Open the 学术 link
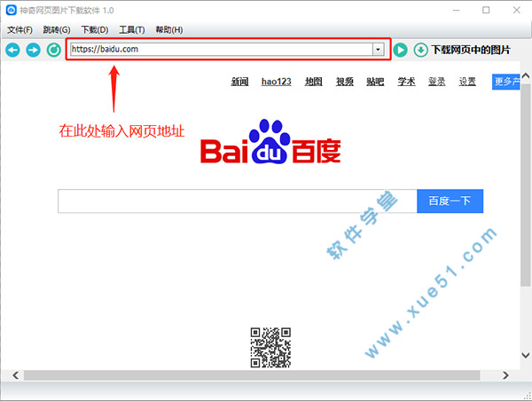 (406, 82)
